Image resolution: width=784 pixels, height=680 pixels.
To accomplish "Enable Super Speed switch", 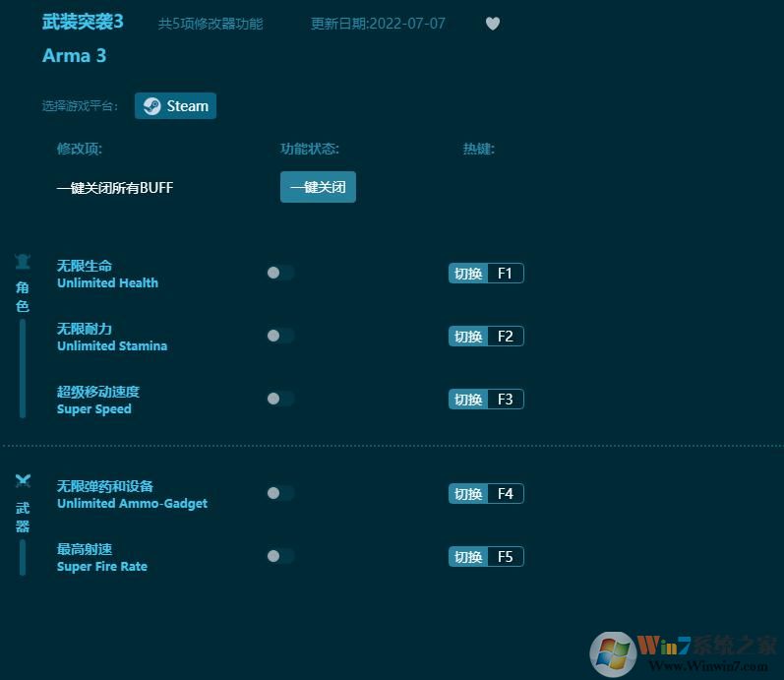I will tap(280, 399).
